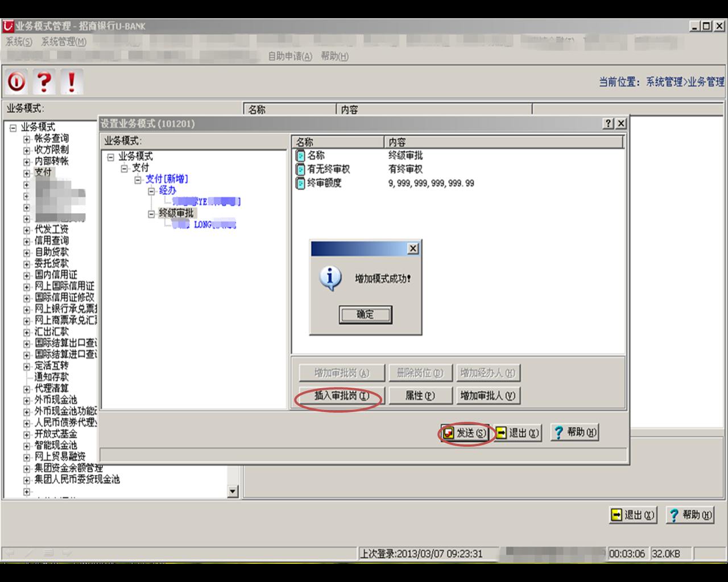
Task: Close the 增加模式成功 message box
Action: (x=413, y=248)
